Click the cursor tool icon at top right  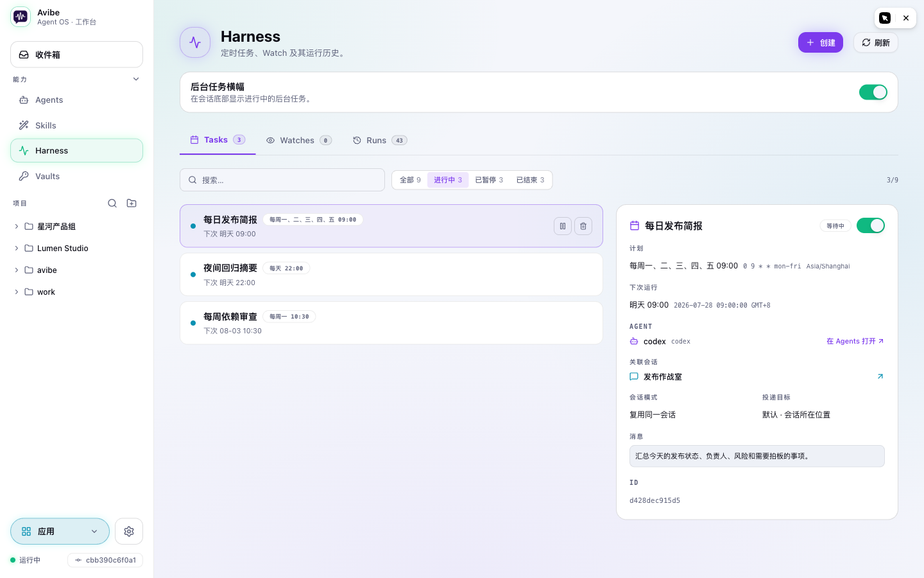point(885,18)
